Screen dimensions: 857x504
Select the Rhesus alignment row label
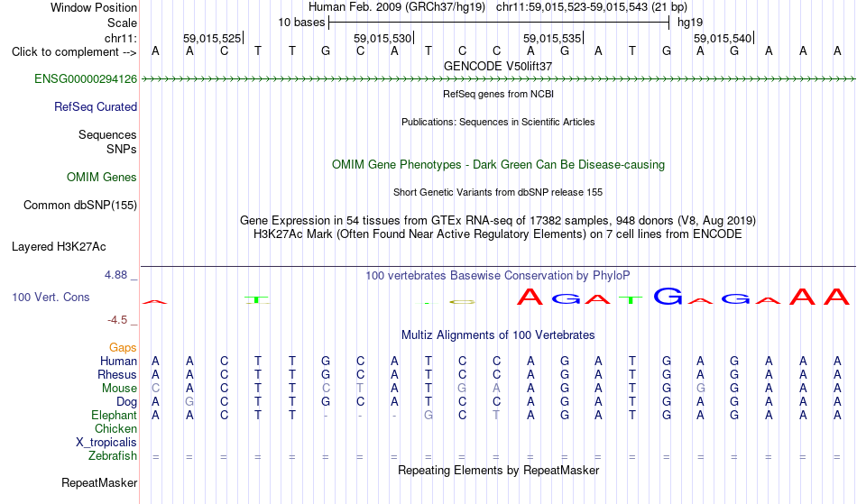click(x=117, y=374)
